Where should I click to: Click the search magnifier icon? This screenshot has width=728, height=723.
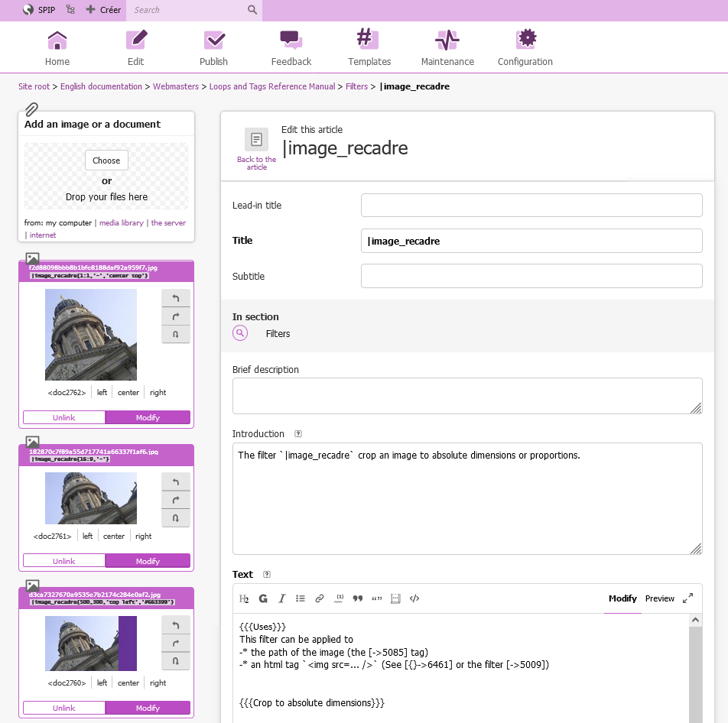pyautogui.click(x=252, y=10)
